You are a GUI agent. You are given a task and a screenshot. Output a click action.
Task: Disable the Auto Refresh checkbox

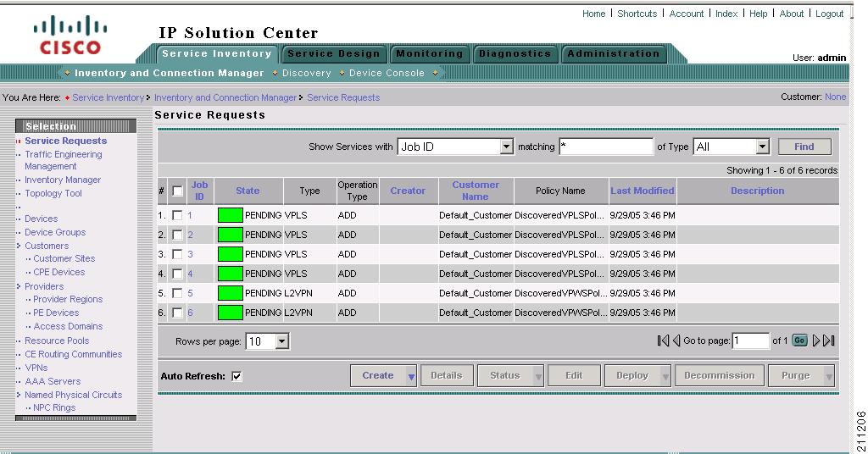[237, 376]
